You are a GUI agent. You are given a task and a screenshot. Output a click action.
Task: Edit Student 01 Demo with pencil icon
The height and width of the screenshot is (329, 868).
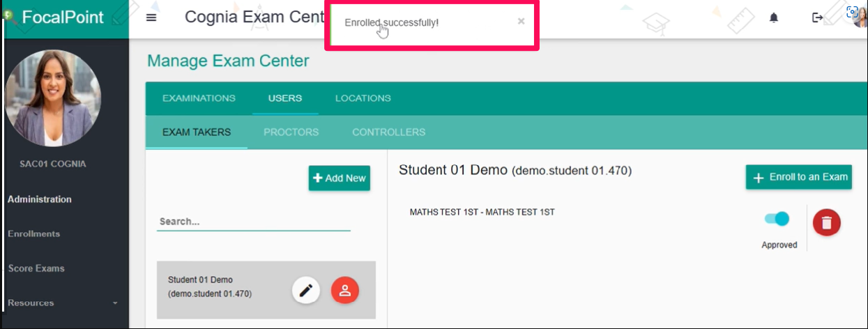pos(305,291)
